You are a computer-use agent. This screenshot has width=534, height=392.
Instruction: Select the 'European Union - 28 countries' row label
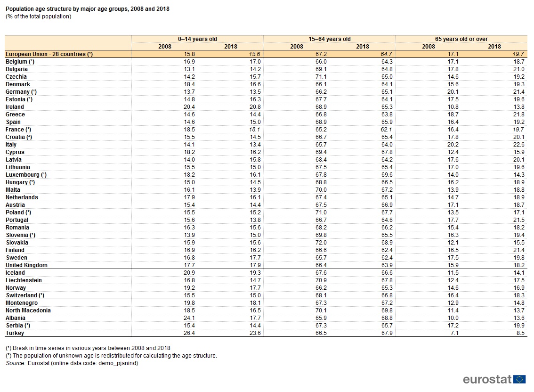[x=49, y=54]
